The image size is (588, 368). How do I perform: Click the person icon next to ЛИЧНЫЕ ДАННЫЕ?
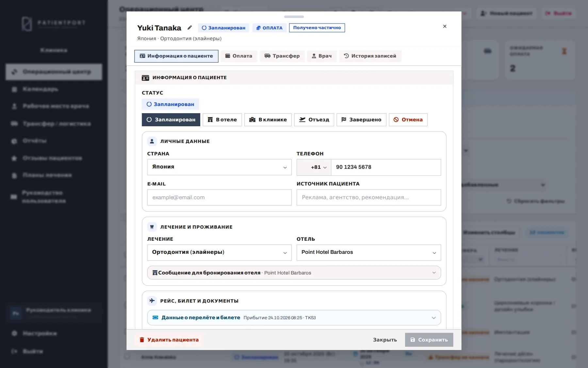pyautogui.click(x=152, y=141)
